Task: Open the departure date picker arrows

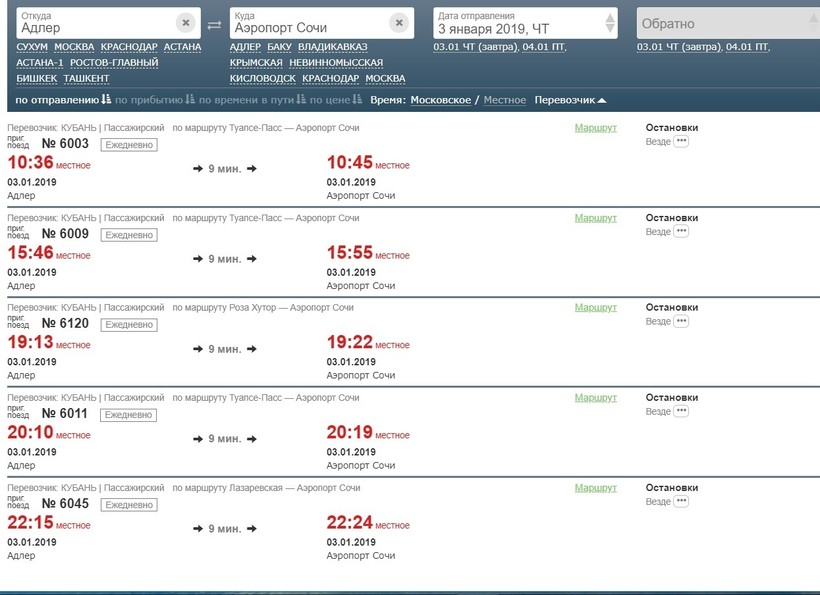Action: pyautogui.click(x=610, y=23)
